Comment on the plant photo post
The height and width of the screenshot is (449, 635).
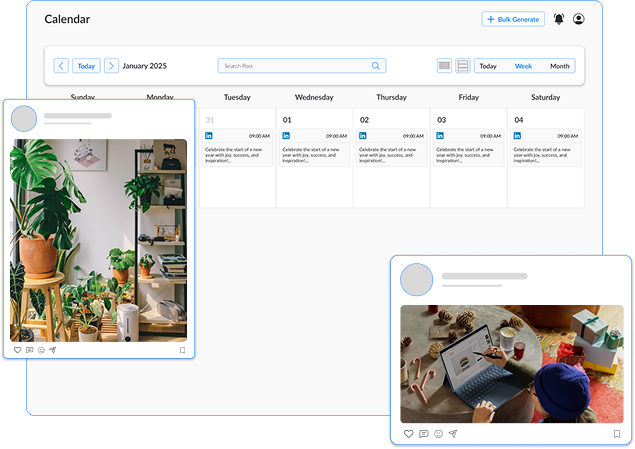30,350
